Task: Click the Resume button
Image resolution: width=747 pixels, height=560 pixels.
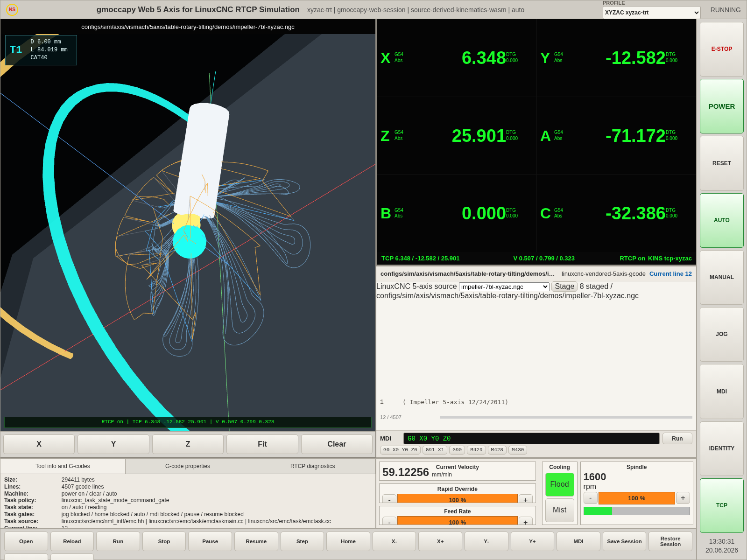Action: click(x=256, y=541)
